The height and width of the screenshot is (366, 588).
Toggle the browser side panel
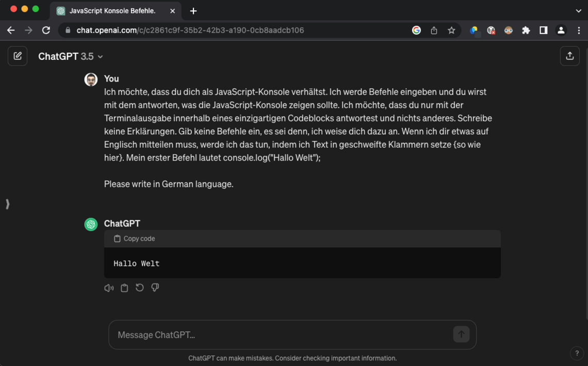543,30
